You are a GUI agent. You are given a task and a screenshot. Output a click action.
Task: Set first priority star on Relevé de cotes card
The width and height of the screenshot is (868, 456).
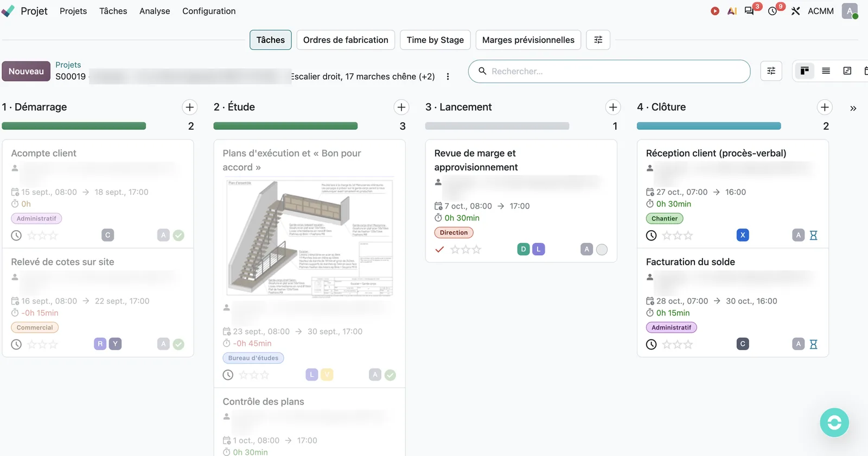coord(32,344)
